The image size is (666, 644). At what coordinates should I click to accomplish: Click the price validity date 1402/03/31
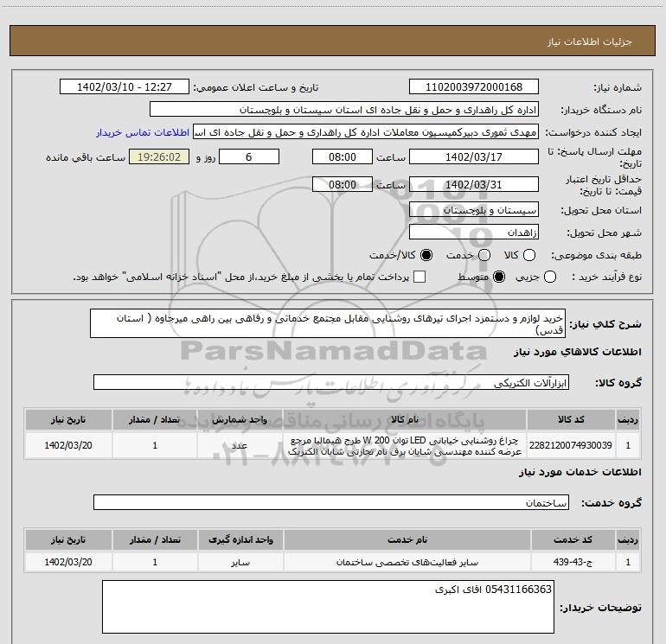pos(474,185)
